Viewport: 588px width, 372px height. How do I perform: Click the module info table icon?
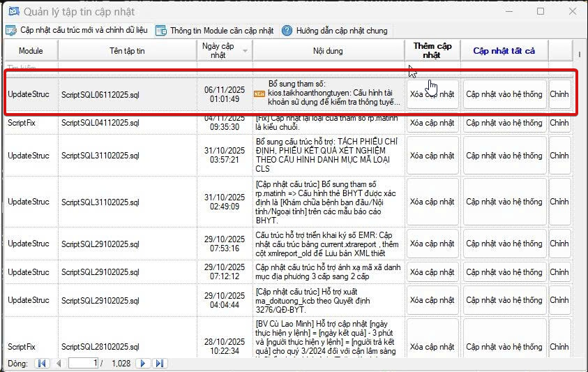pos(161,31)
